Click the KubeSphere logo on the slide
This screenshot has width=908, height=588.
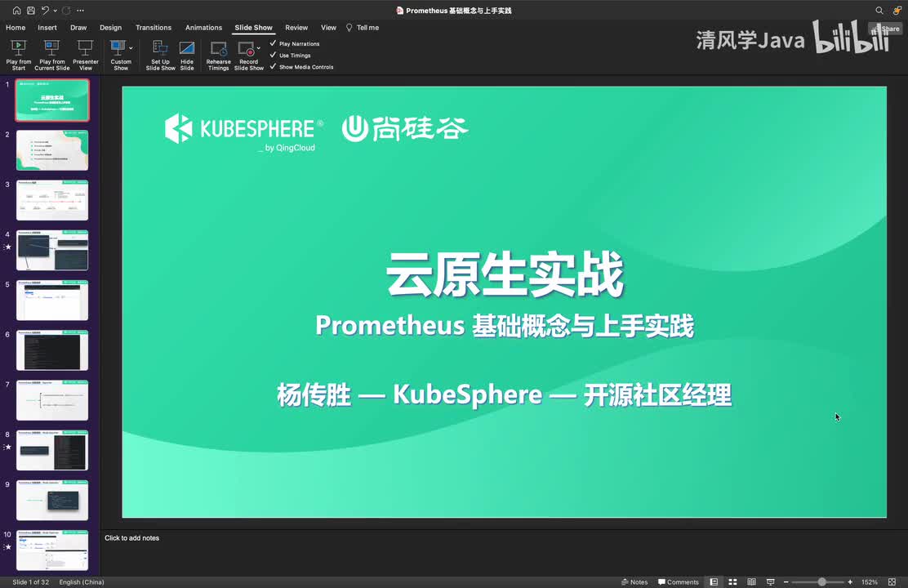[x=244, y=132]
